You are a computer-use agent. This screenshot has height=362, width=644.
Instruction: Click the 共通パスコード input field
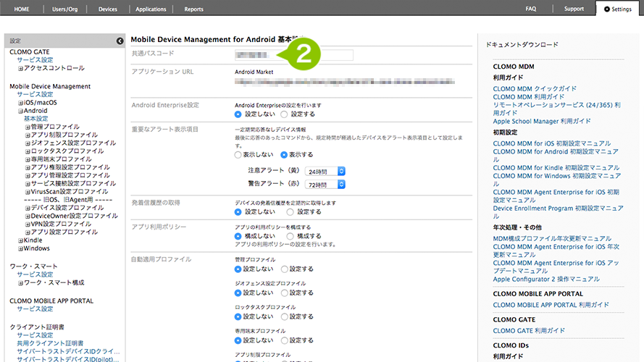(x=293, y=55)
